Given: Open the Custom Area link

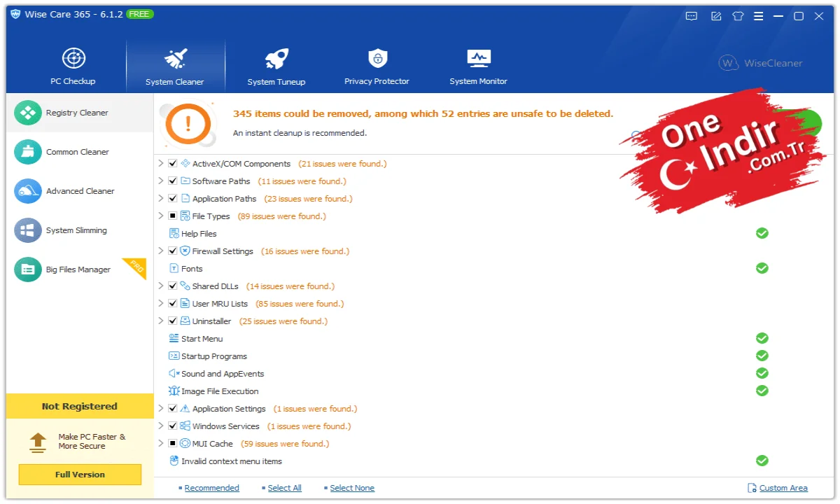Looking at the screenshot, I should coord(783,488).
